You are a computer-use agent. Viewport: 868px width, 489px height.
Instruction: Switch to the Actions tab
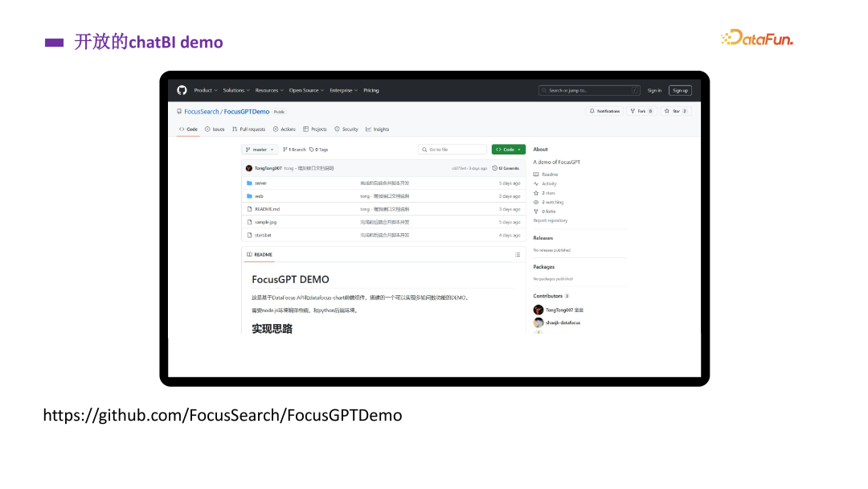pyautogui.click(x=284, y=129)
